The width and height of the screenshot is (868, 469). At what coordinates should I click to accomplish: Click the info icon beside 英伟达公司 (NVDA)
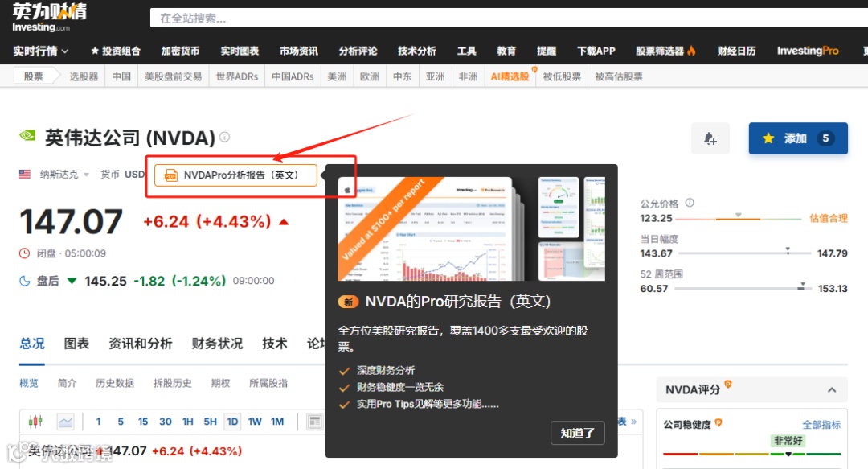(x=224, y=137)
